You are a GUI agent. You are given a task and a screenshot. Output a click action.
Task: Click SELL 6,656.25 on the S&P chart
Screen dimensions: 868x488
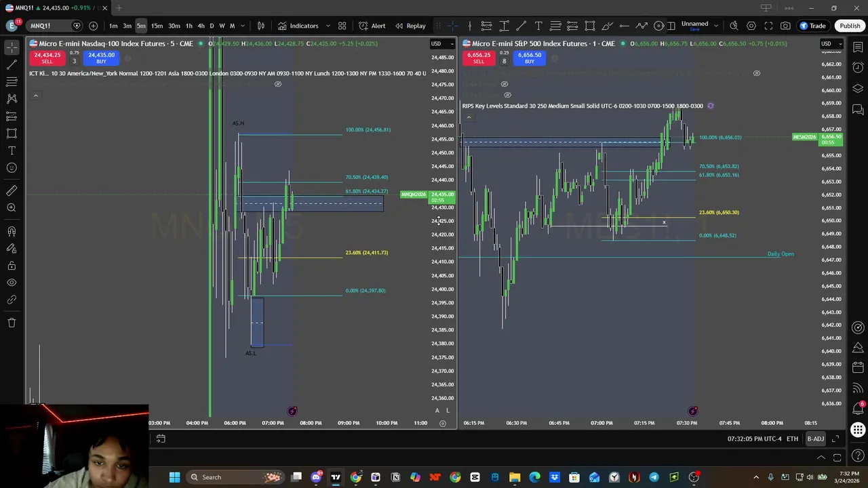(x=479, y=58)
